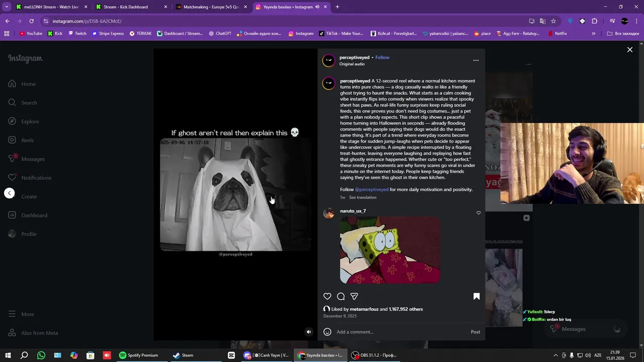Toggle the saved bookmark icon on the post
644x362 pixels.
click(476, 297)
